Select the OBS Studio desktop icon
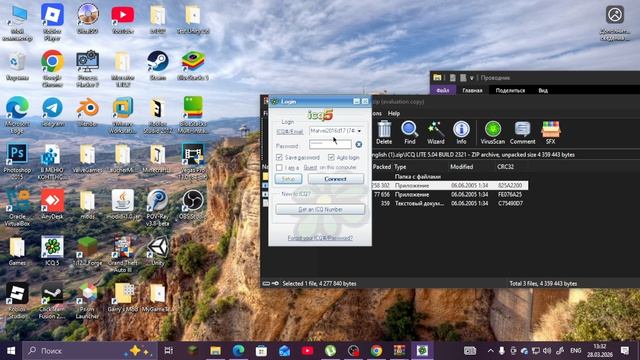Image resolution: width=640 pixels, height=360 pixels. tap(193, 204)
